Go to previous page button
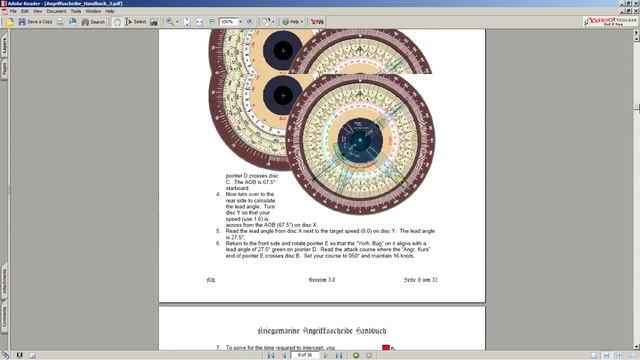The height and width of the screenshot is (360, 640). point(284,356)
